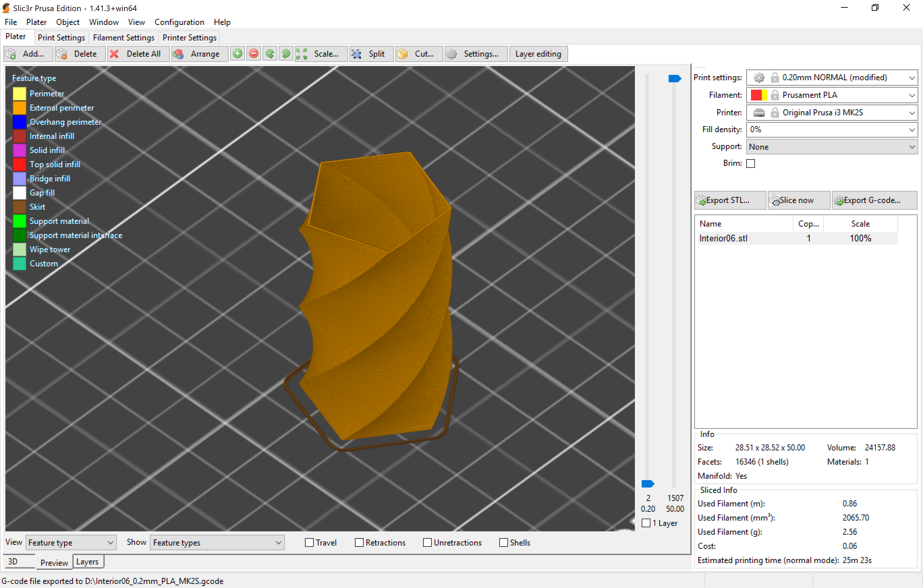Click the green plus increase copies icon
This screenshot has height=588, width=923.
coord(237,54)
